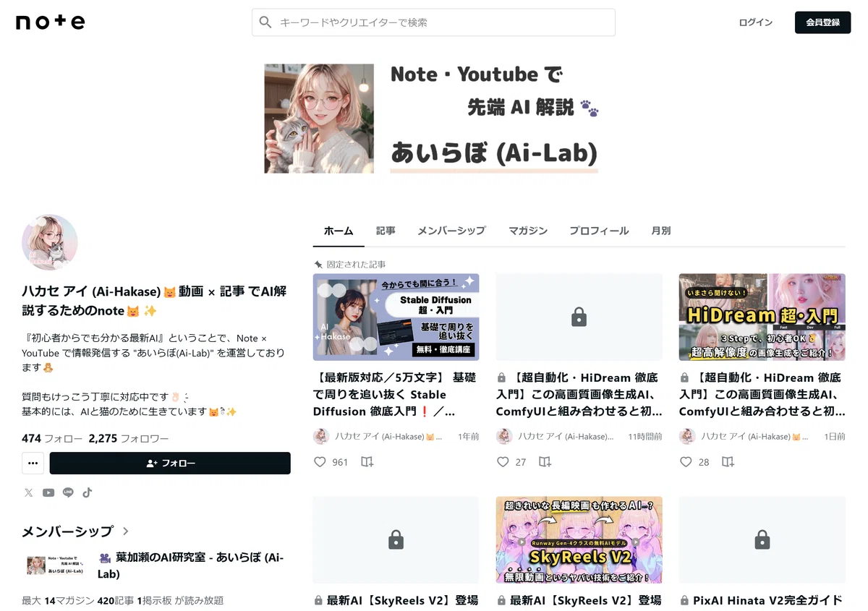The height and width of the screenshot is (611, 868).
Task: Switch to the 月別 tab
Action: click(661, 231)
